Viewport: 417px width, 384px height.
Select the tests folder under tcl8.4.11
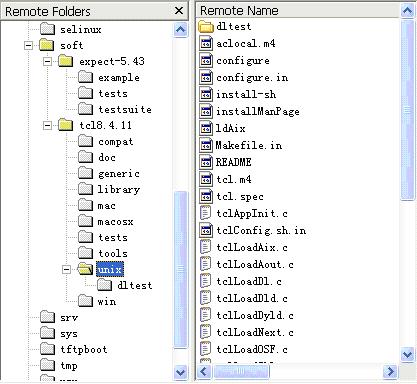pos(113,237)
